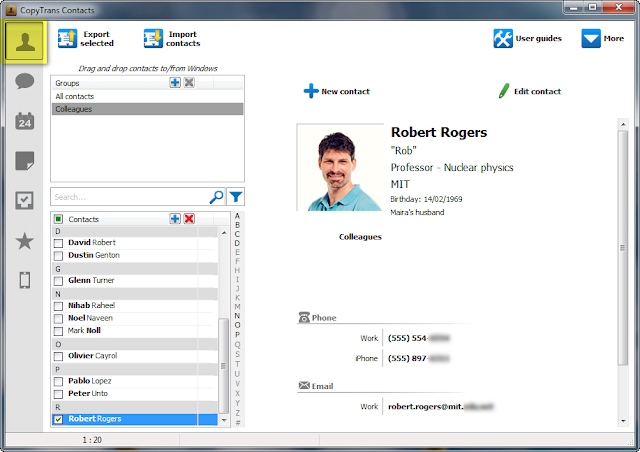
Task: Jump to letter O in the alphabet index
Action: [237, 325]
